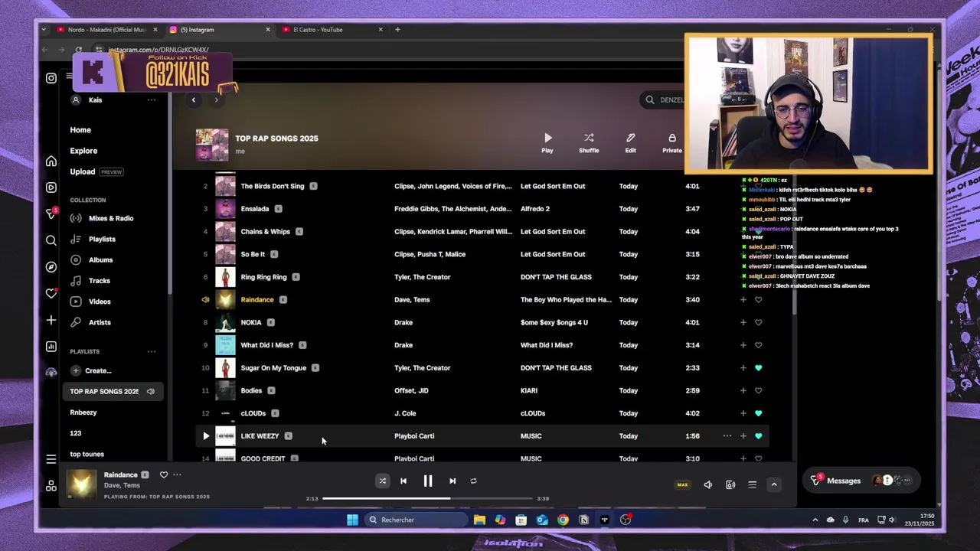
Task: Open the KIARI album link
Action: pos(529,390)
